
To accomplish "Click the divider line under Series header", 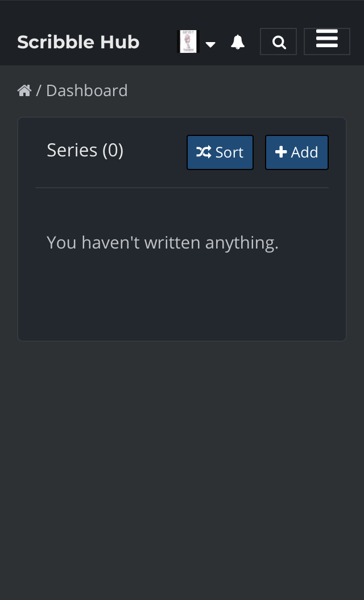I will (182, 188).
